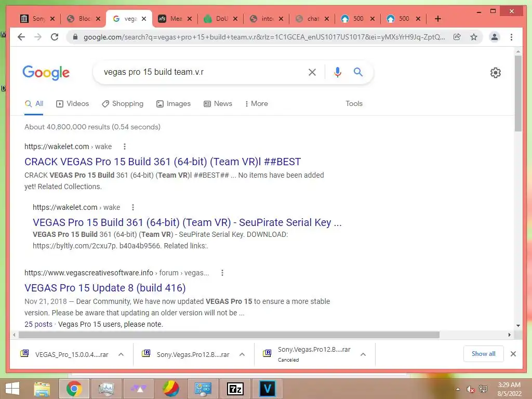532x399 pixels.
Task: Select the Images search filter
Action: 174,103
